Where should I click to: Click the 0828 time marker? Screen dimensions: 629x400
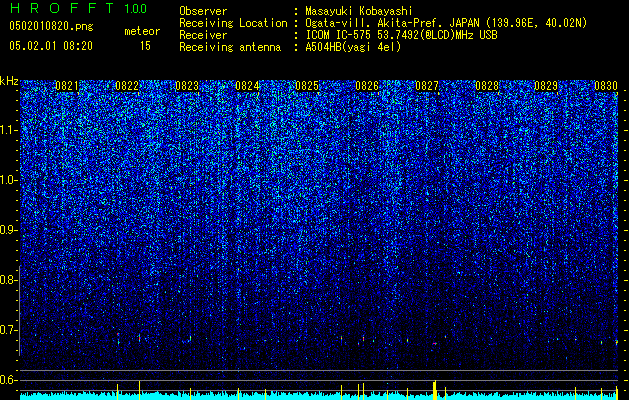click(487, 86)
